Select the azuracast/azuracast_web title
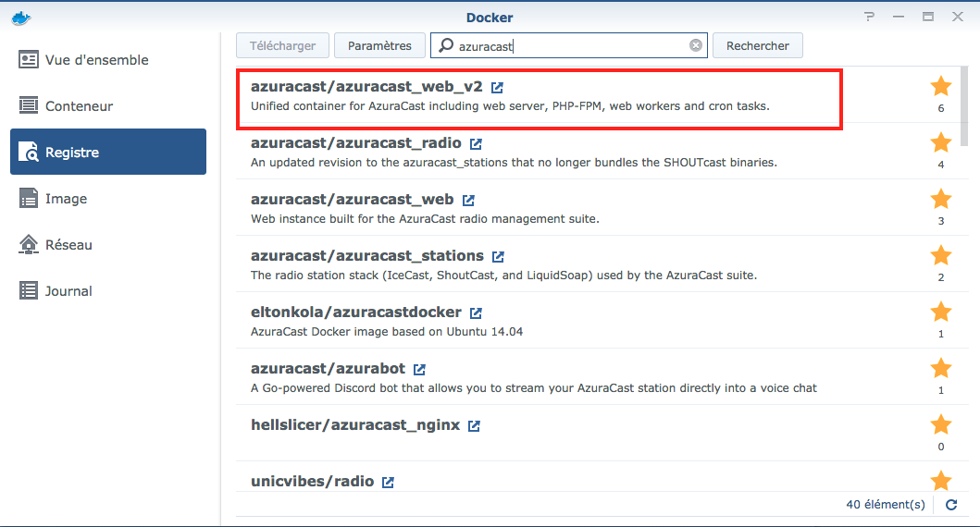The image size is (980, 527). tap(352, 199)
